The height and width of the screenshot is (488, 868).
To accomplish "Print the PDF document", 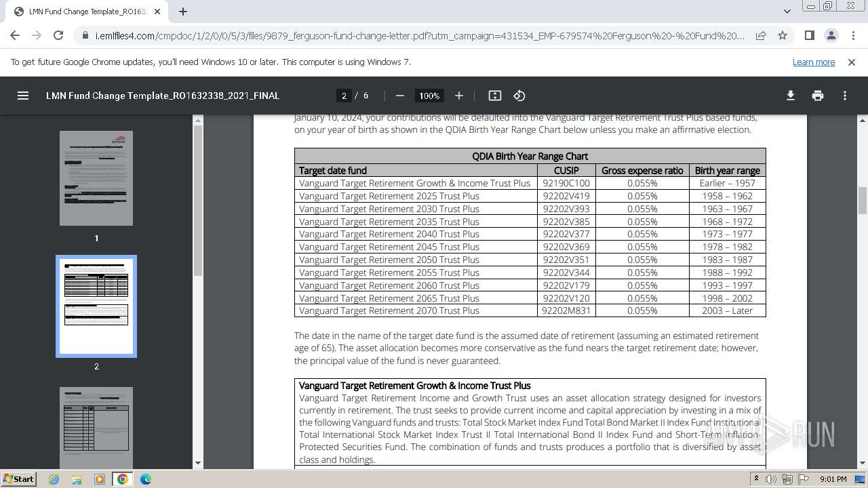I will [x=818, y=96].
